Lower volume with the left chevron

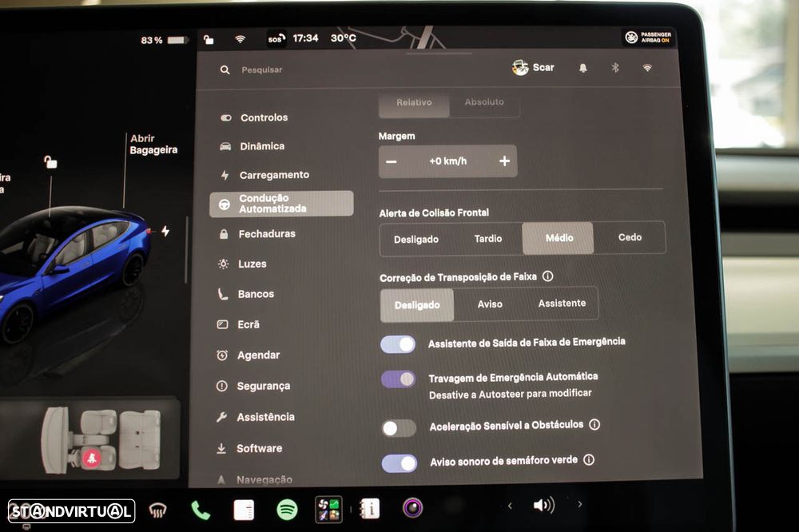click(510, 506)
